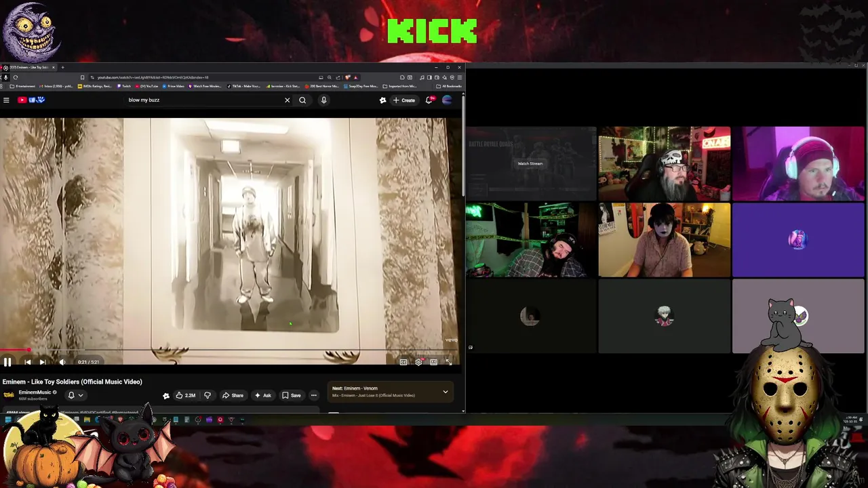This screenshot has height=488, width=868.
Task: Open the Entertainment bookmarks folder
Action: tap(23, 86)
